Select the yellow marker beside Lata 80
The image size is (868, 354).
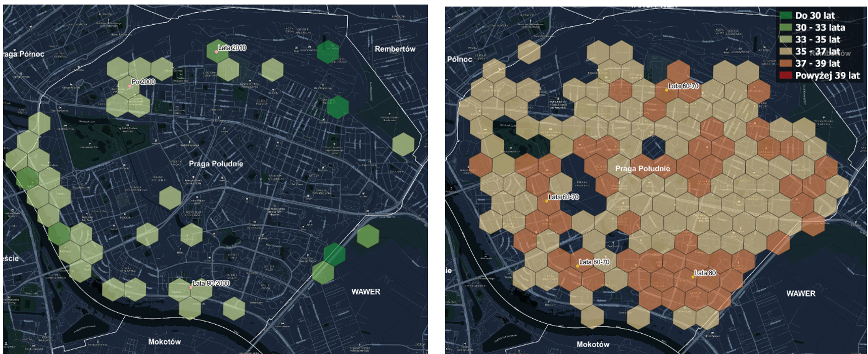[693, 277]
